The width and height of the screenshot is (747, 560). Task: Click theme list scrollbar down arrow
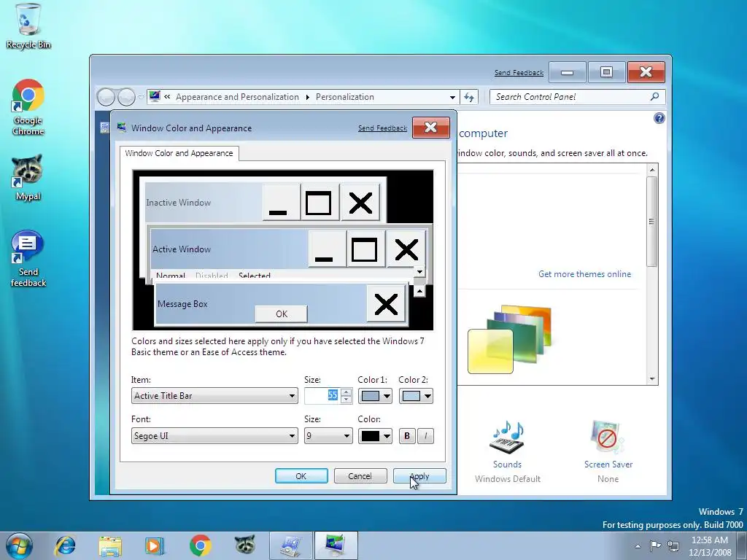(652, 379)
